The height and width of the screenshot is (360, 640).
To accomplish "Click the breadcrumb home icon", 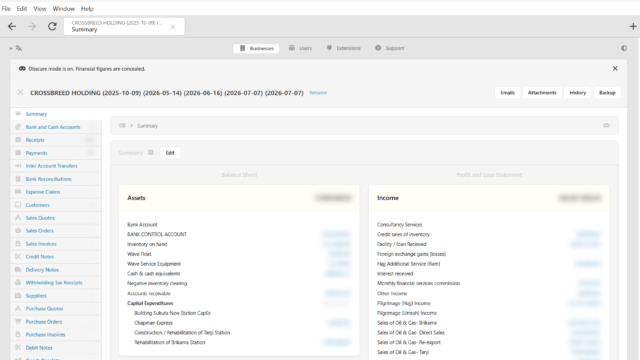I will [x=122, y=126].
